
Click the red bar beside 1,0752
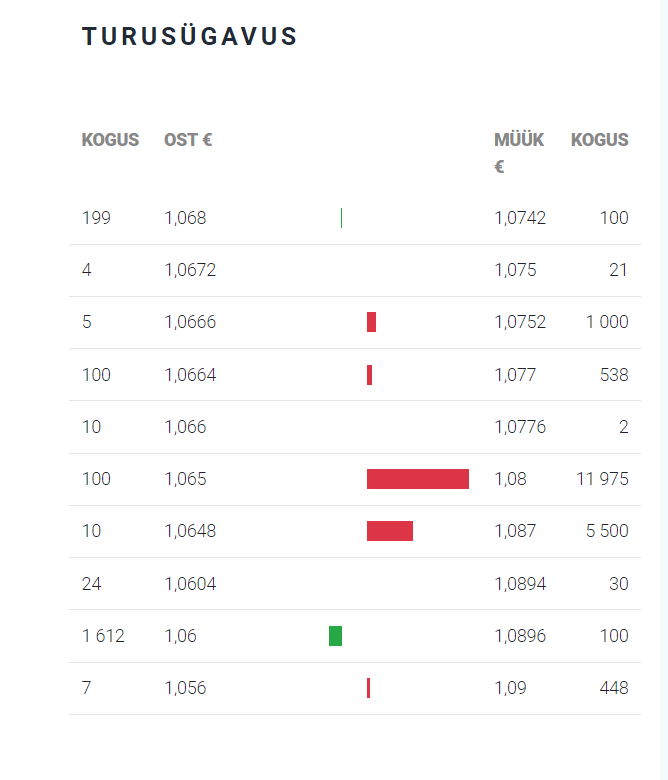tap(371, 322)
